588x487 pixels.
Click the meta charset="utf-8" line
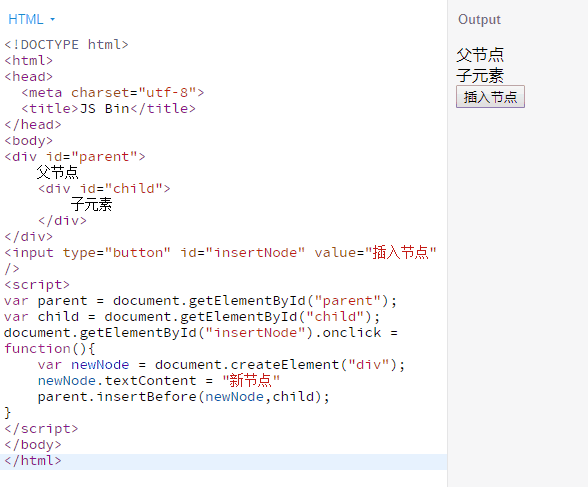112,93
